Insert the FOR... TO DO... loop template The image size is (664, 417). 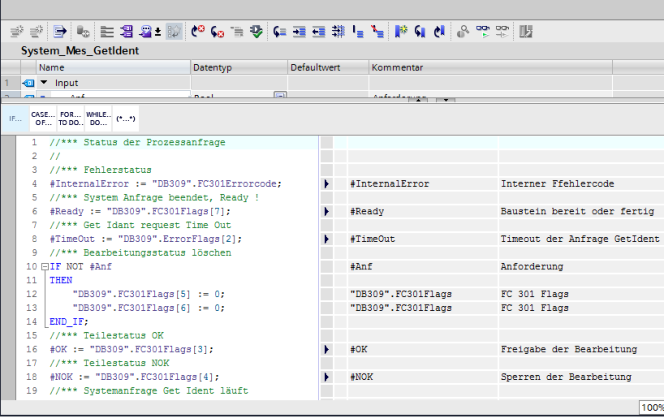pyautogui.click(x=71, y=118)
